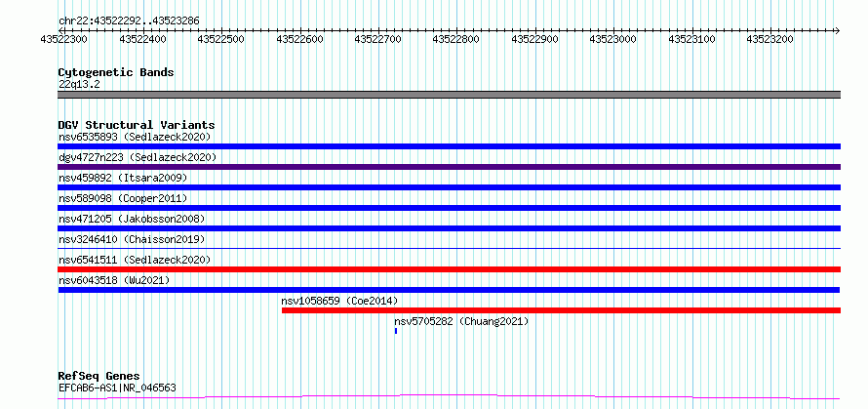This screenshot has width=868, height=409.
Task: Open nsv459892 (Itsara2009) variant label
Action: pyautogui.click(x=123, y=178)
